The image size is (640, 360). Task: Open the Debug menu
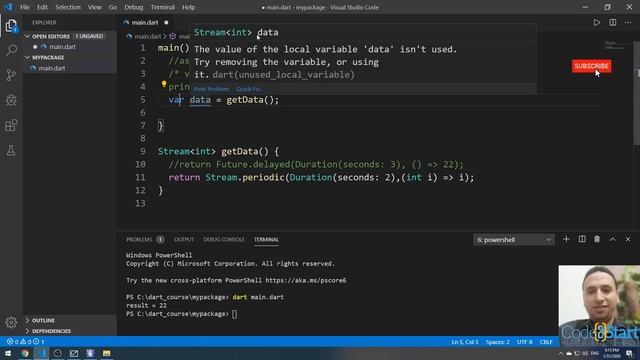coord(133,7)
